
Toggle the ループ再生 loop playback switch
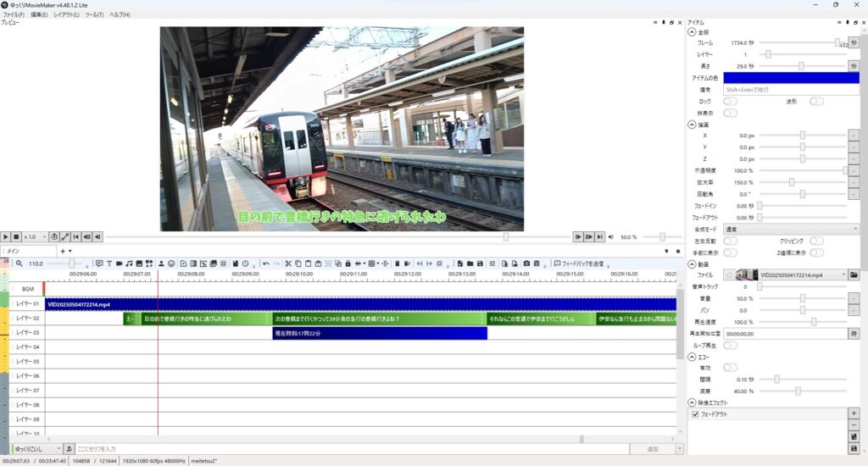point(730,346)
